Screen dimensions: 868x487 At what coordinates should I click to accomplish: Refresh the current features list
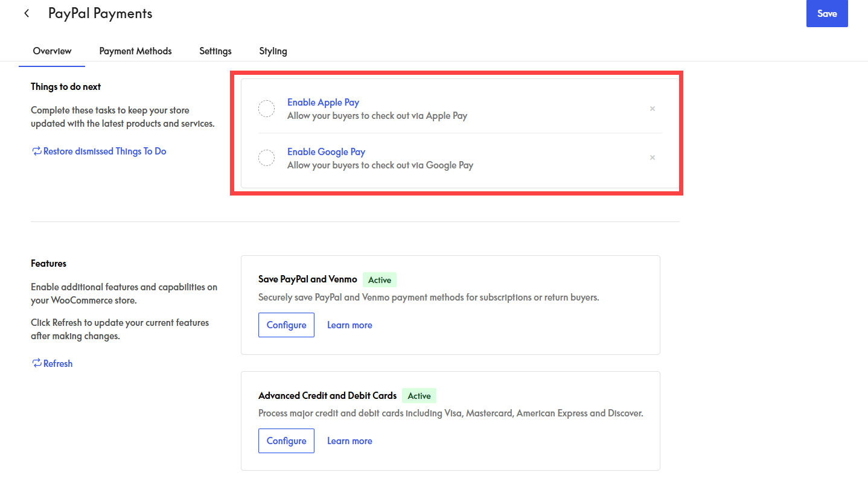point(52,363)
